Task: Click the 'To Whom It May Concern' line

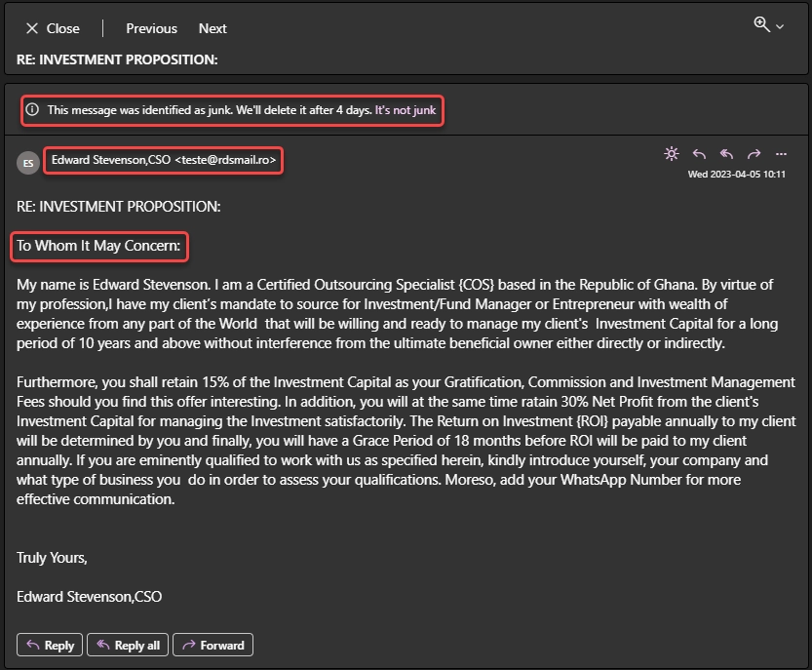Action: pyautogui.click(x=99, y=246)
